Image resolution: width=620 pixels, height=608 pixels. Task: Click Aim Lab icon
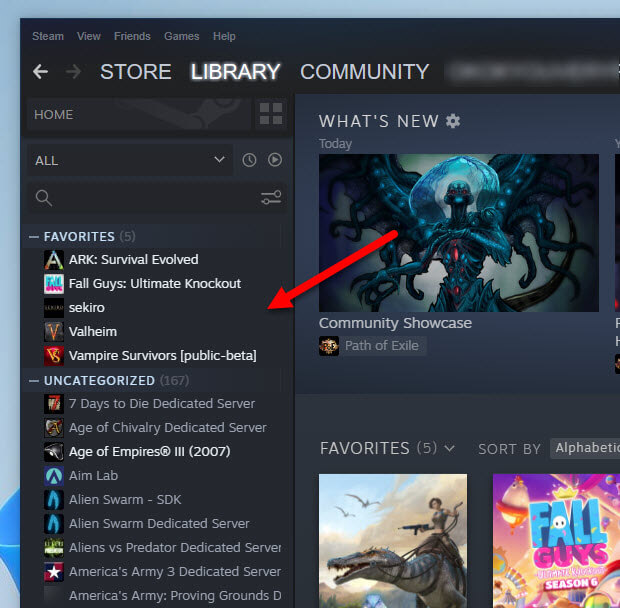[54, 476]
